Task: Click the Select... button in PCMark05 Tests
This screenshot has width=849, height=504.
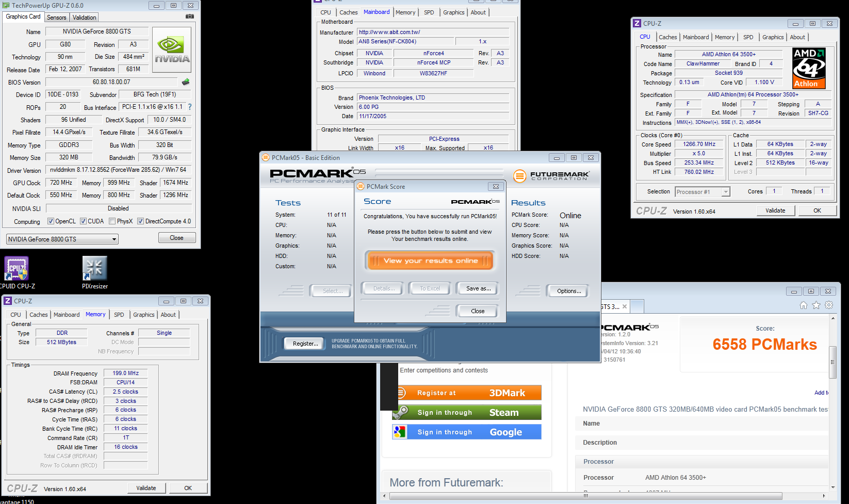Action: tap(332, 291)
